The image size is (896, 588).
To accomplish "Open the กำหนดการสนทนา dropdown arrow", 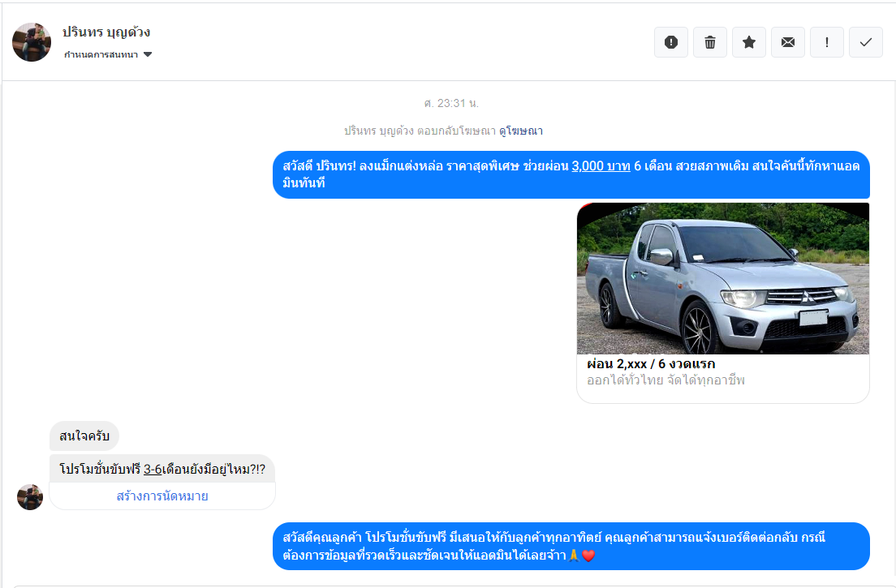I will [x=148, y=55].
